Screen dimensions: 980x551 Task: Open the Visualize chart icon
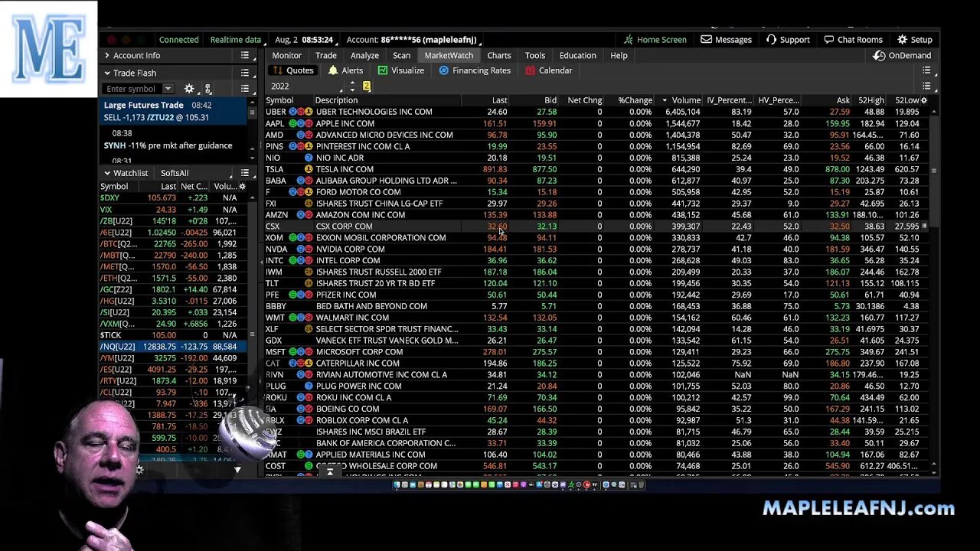pos(383,70)
